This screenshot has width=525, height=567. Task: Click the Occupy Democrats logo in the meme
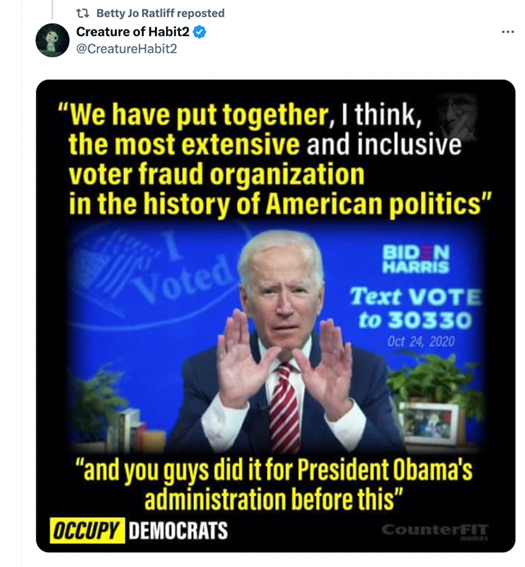click(139, 530)
